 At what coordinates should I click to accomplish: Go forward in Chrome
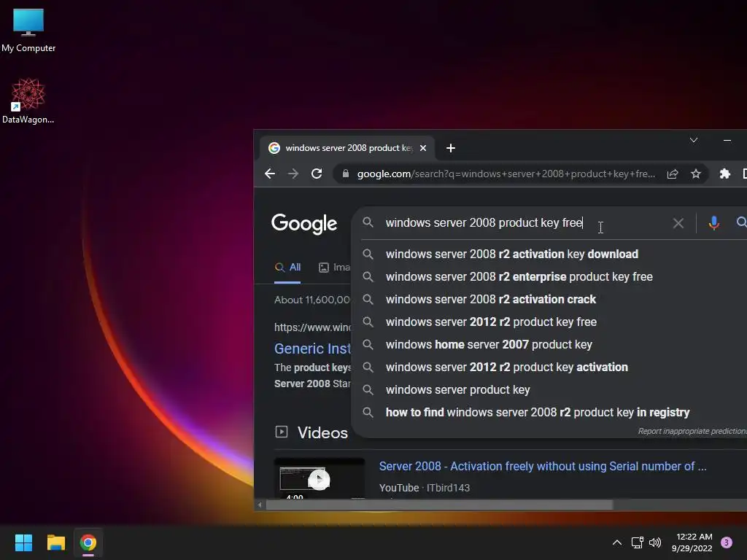point(293,174)
